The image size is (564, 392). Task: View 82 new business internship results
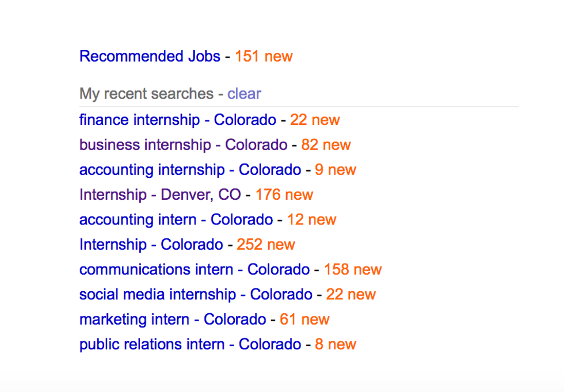coord(326,145)
